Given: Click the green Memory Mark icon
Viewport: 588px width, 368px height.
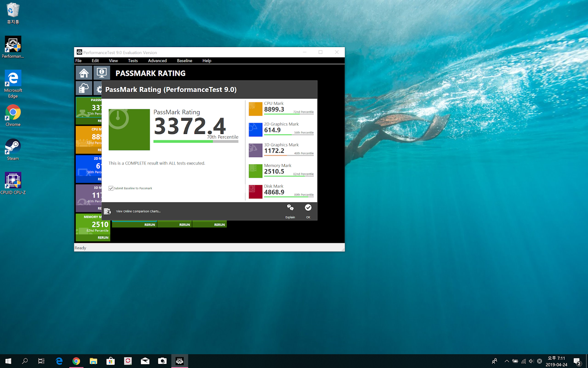Looking at the screenshot, I should tap(255, 171).
